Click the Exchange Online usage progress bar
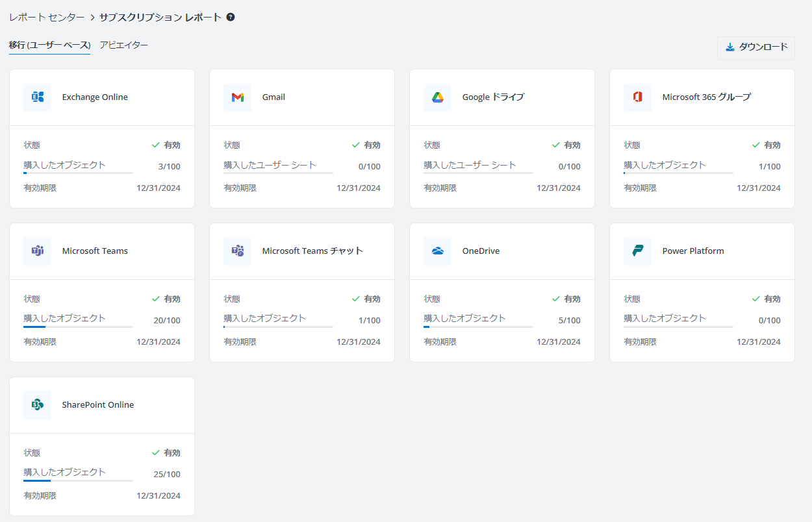Viewport: 812px width, 522px height. click(79, 173)
